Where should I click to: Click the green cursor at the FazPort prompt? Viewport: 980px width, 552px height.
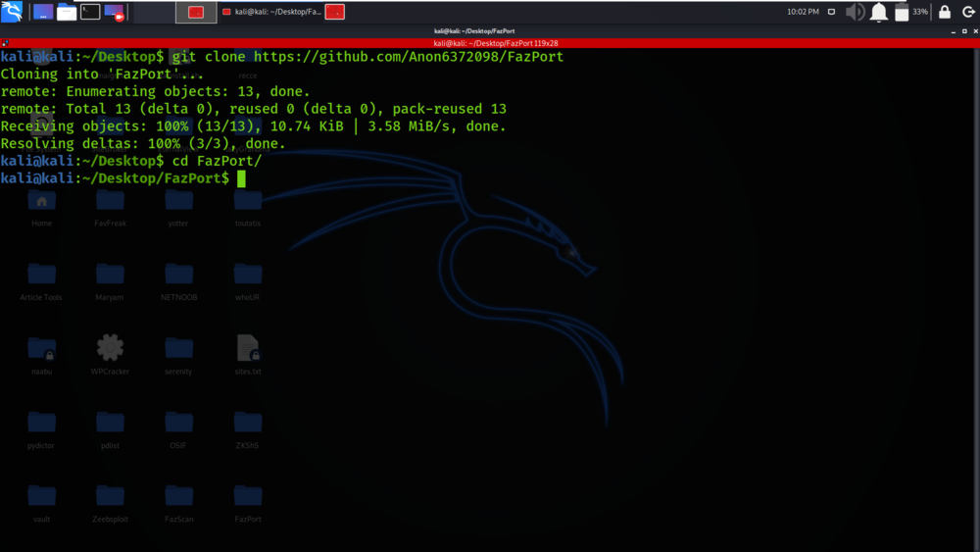click(x=241, y=178)
